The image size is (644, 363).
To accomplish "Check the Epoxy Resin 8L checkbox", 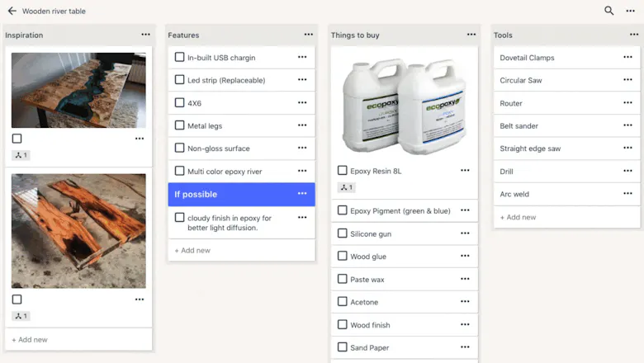I will pyautogui.click(x=342, y=170).
